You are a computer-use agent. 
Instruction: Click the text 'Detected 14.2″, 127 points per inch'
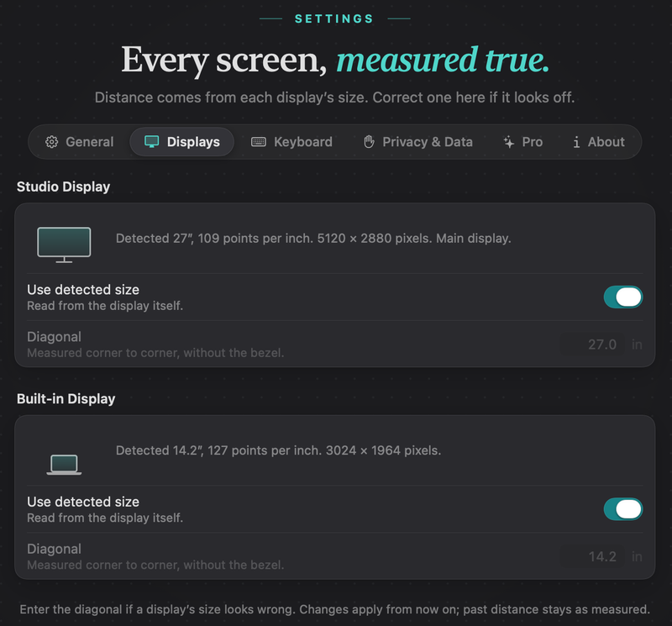219,450
